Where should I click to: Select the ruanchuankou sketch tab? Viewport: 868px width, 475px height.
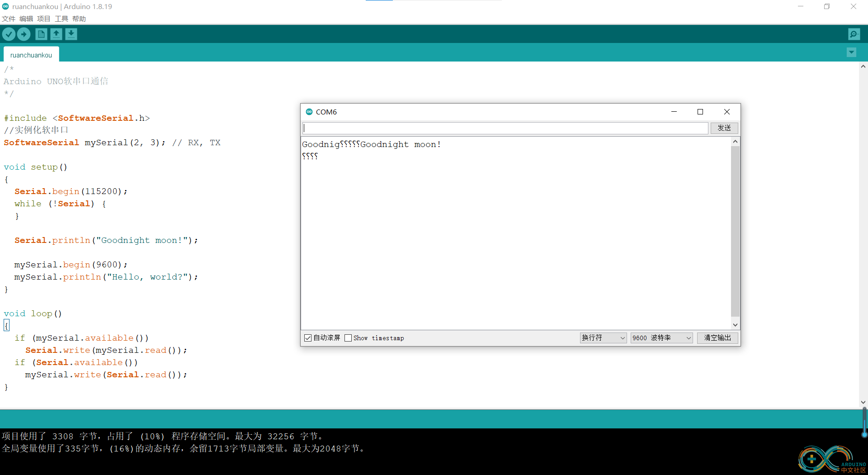(31, 55)
